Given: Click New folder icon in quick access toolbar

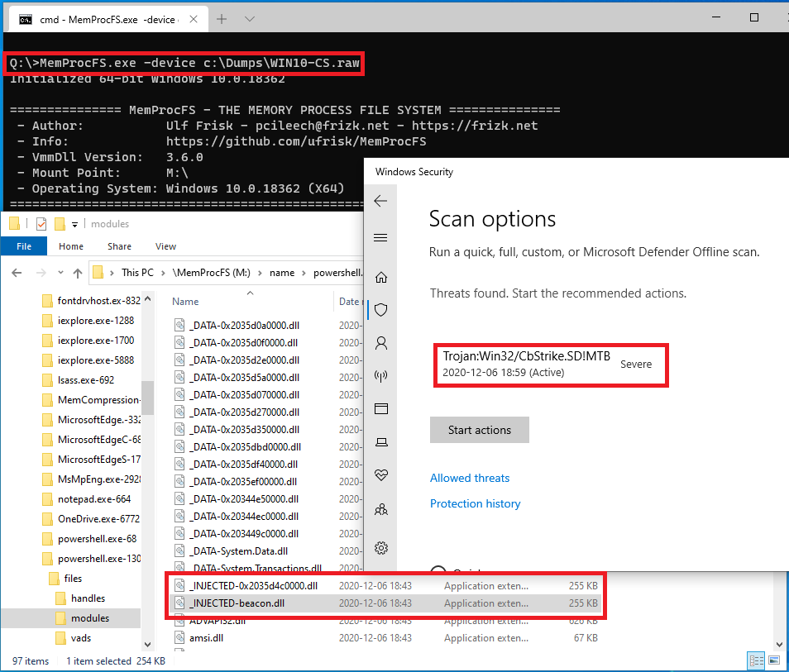Looking at the screenshot, I should point(60,224).
